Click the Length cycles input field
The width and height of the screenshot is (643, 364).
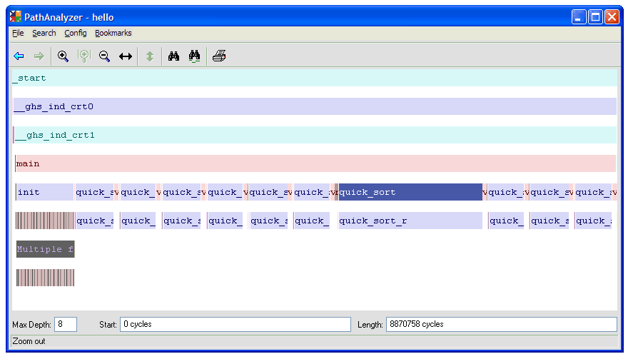[500, 325]
